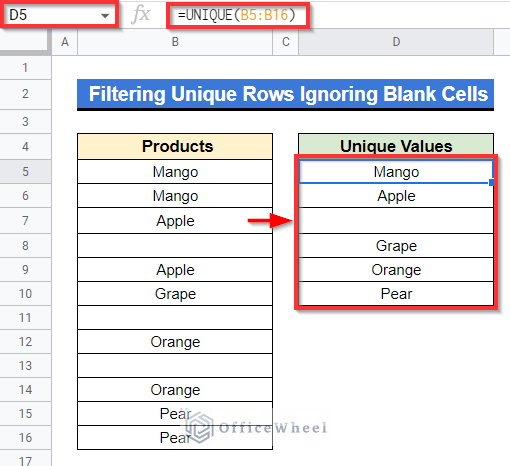Screen dimensions: 510x466
Task: Select cell D9 containing Orange
Action: (x=396, y=270)
